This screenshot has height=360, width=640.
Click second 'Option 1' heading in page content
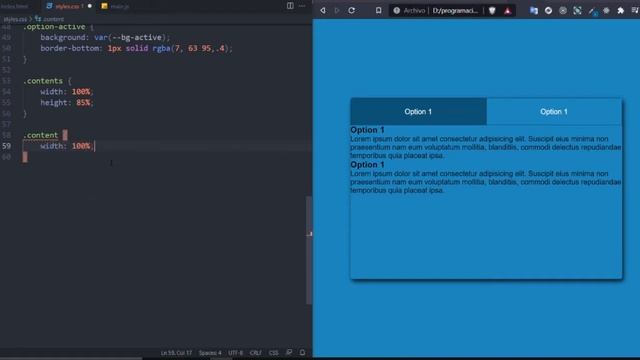[x=367, y=164]
